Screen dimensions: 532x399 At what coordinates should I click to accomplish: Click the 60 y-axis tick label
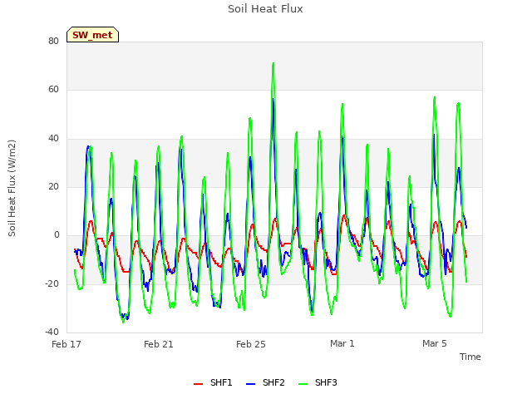53,90
